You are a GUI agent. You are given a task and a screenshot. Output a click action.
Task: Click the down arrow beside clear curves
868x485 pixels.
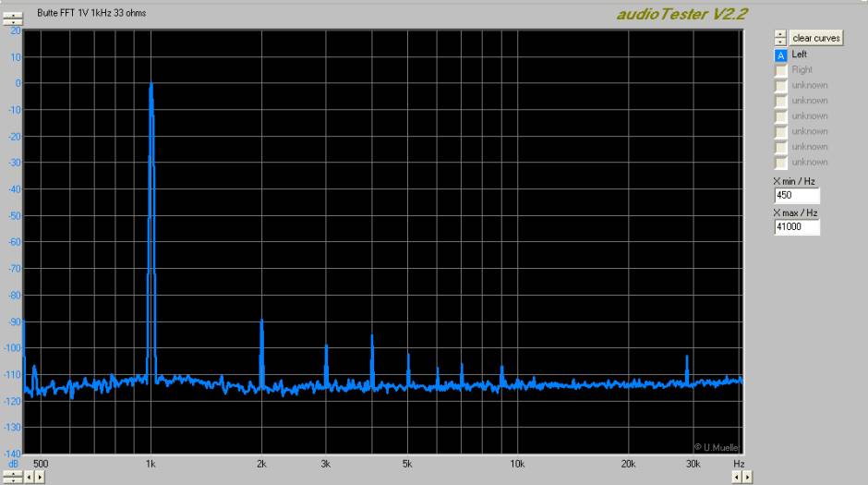(780, 42)
